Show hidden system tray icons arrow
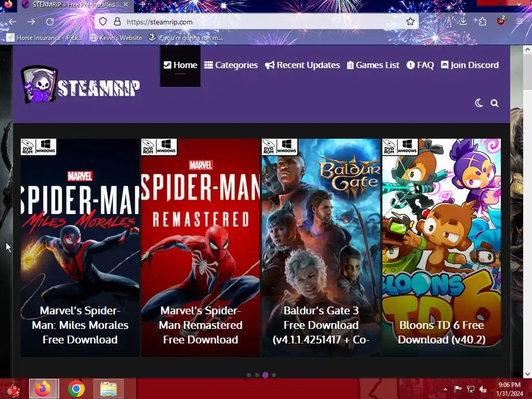532x399 pixels. click(445, 389)
